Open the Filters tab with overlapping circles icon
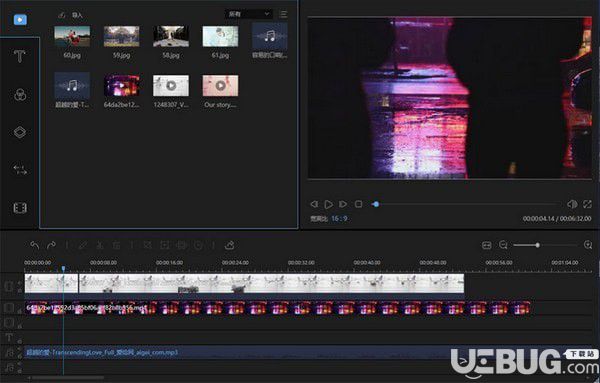 (20, 95)
